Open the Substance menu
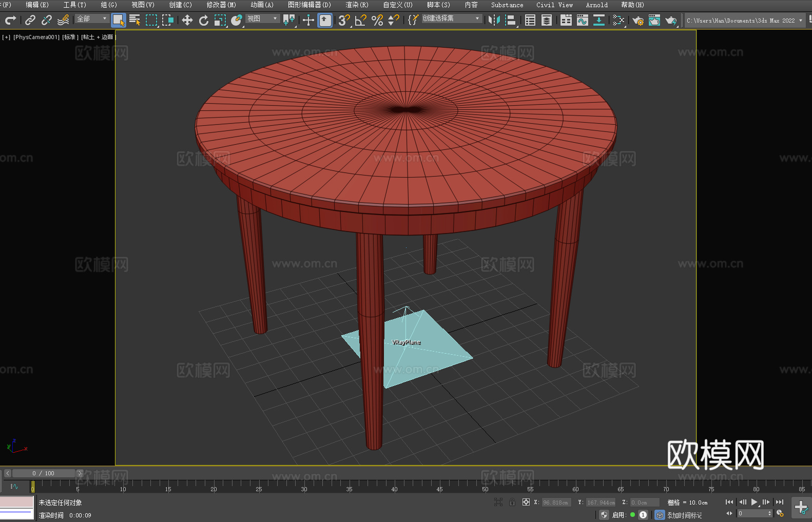The width and height of the screenshot is (812, 522). pyautogui.click(x=507, y=5)
